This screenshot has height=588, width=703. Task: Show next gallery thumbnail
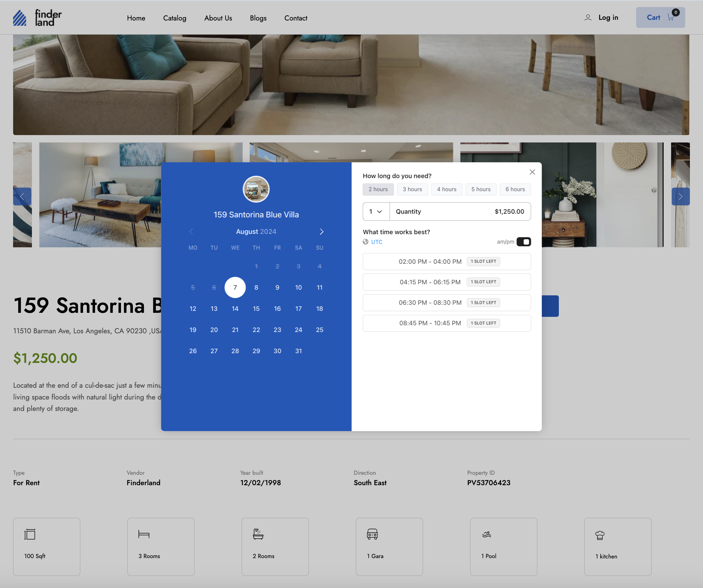click(x=680, y=197)
